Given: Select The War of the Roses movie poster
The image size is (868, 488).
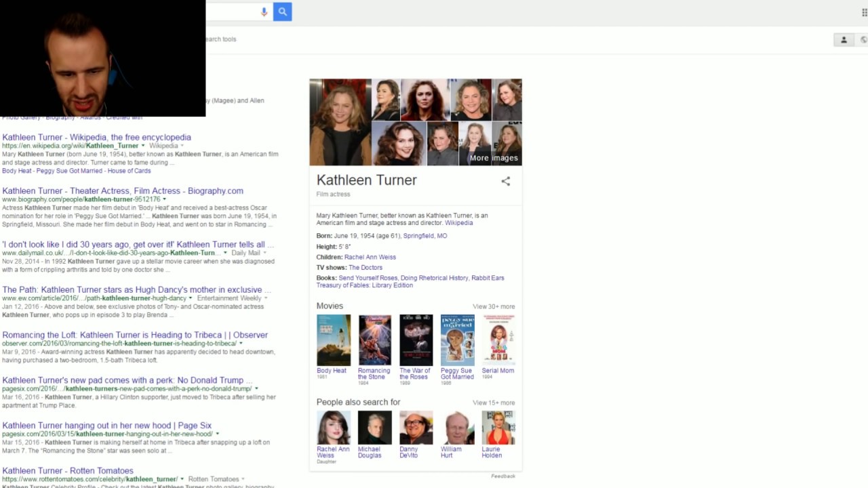Looking at the screenshot, I should tap(416, 340).
